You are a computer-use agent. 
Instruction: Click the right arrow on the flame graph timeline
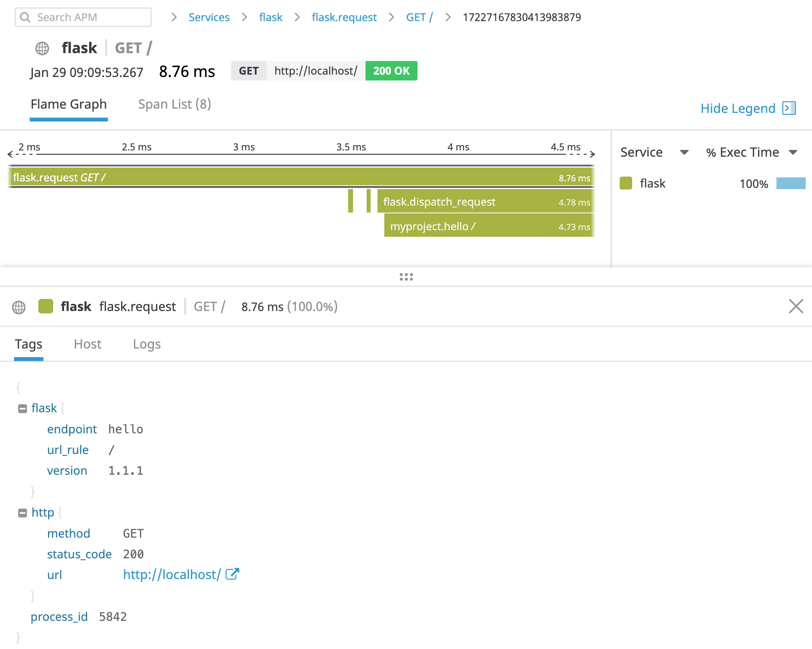[593, 154]
